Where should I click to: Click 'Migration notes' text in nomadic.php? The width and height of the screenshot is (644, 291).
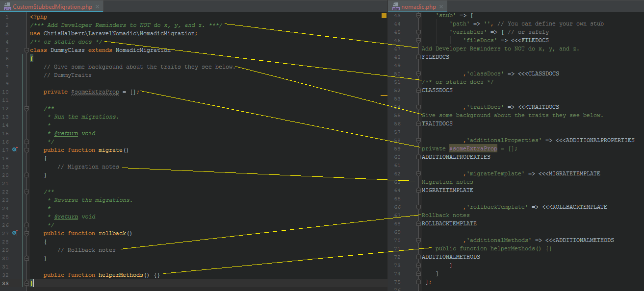[447, 182]
